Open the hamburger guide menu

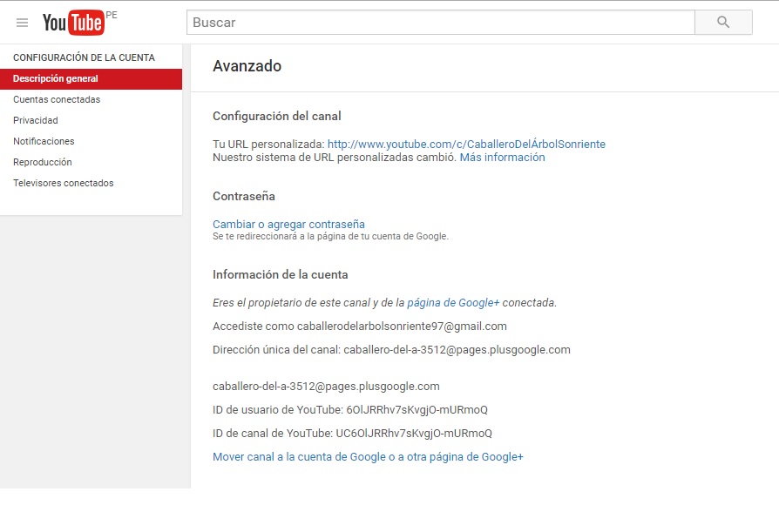pos(22,23)
